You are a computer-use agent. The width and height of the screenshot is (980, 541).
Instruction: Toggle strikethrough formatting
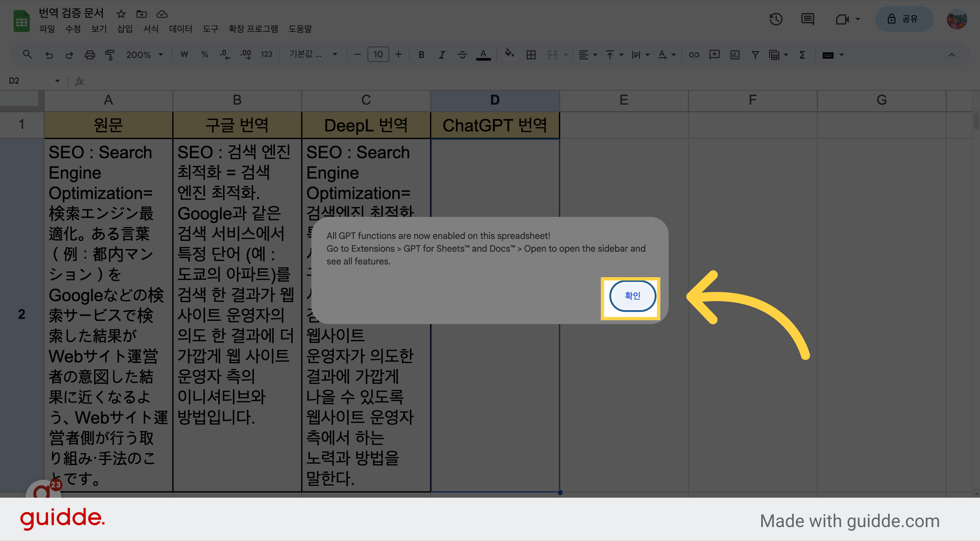point(462,55)
